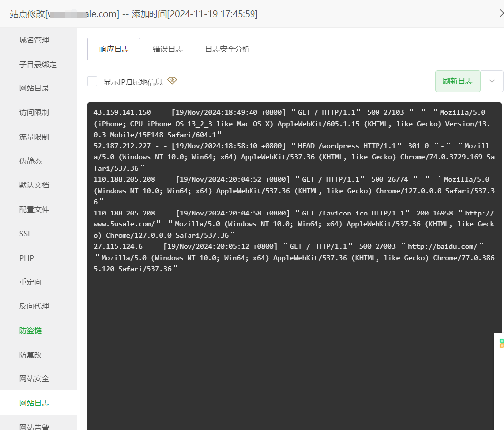Close the 站点修改 dialog
504x430 pixels.
pos(501,13)
